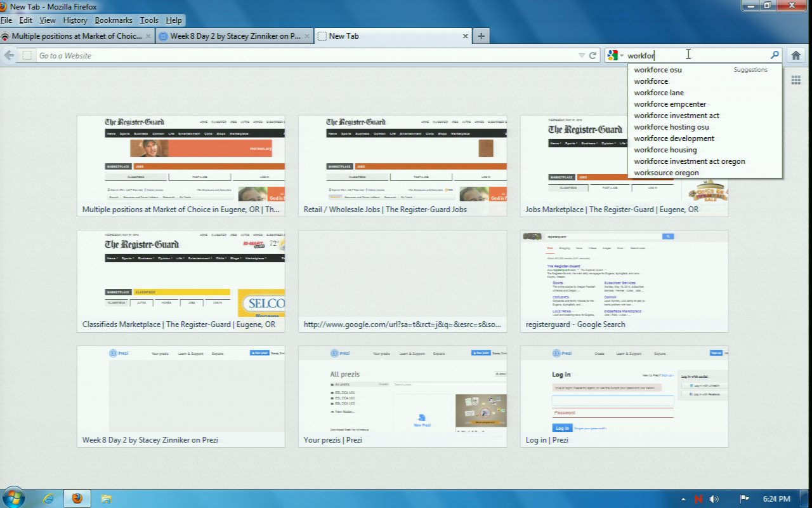
Task: Switch to Week 8 Day 2 Prezi tab
Action: (x=235, y=36)
